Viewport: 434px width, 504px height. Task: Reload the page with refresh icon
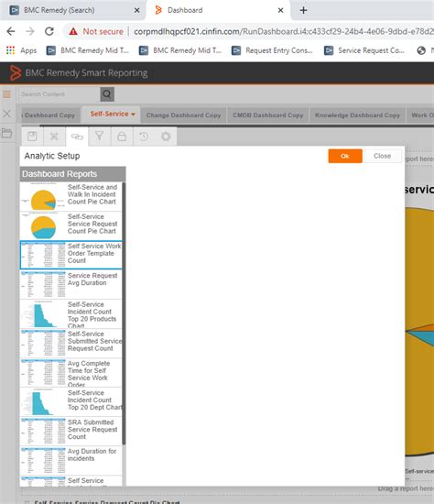pyautogui.click(x=49, y=31)
